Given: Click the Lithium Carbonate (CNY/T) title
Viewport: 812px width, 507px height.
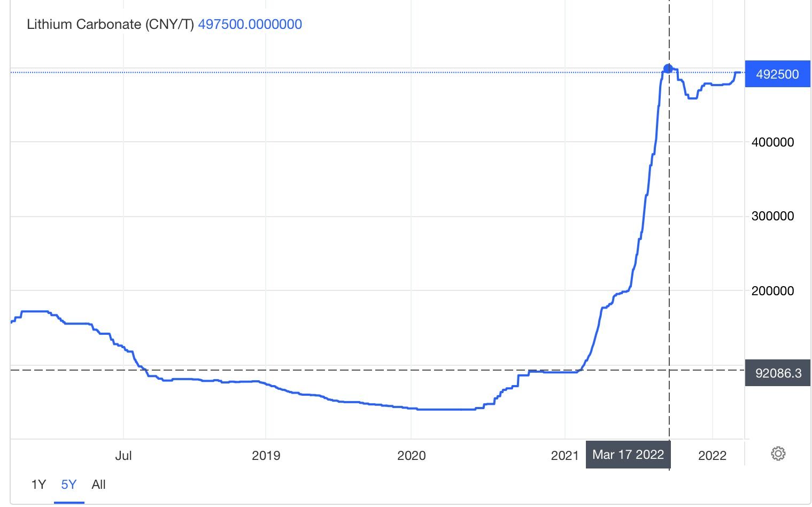Looking at the screenshot, I should click(110, 24).
